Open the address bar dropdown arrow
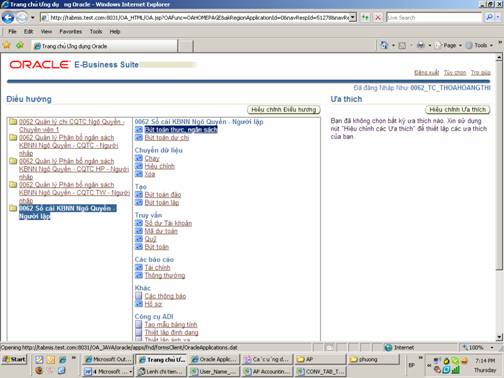 pyautogui.click(x=353, y=17)
